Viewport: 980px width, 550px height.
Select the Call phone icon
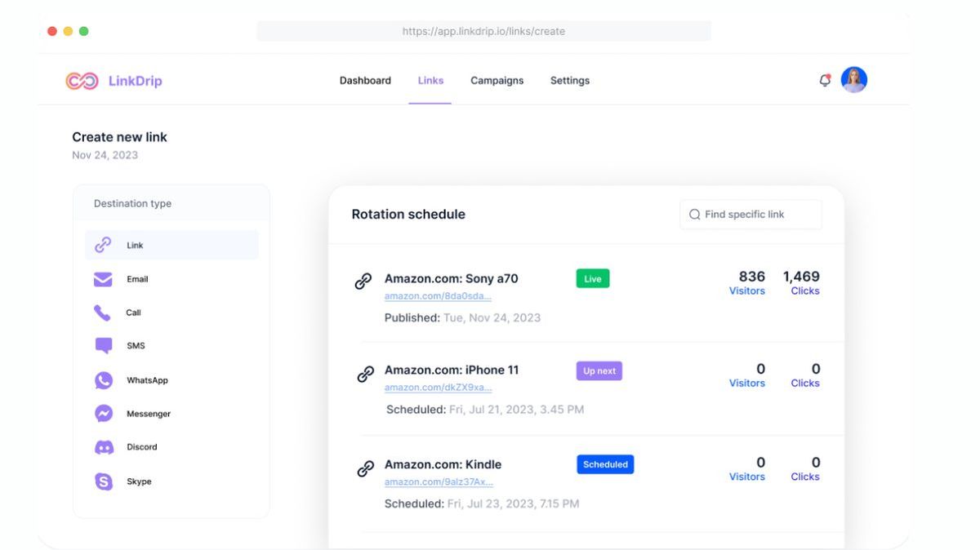coord(103,313)
